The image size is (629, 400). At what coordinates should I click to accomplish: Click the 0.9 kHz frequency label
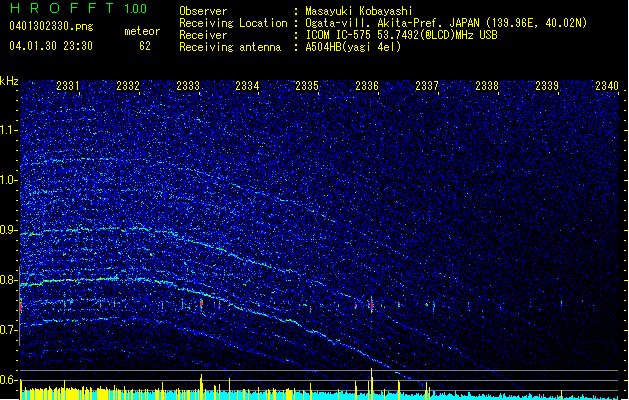point(9,230)
